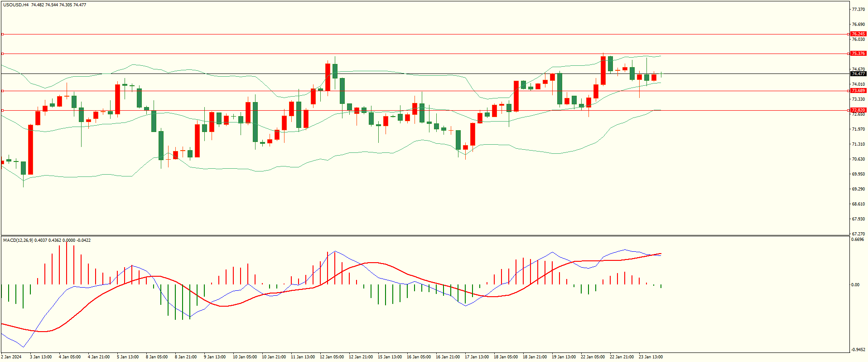
Task: Click the 8 Jan 21:00 time label
Action: (185, 357)
